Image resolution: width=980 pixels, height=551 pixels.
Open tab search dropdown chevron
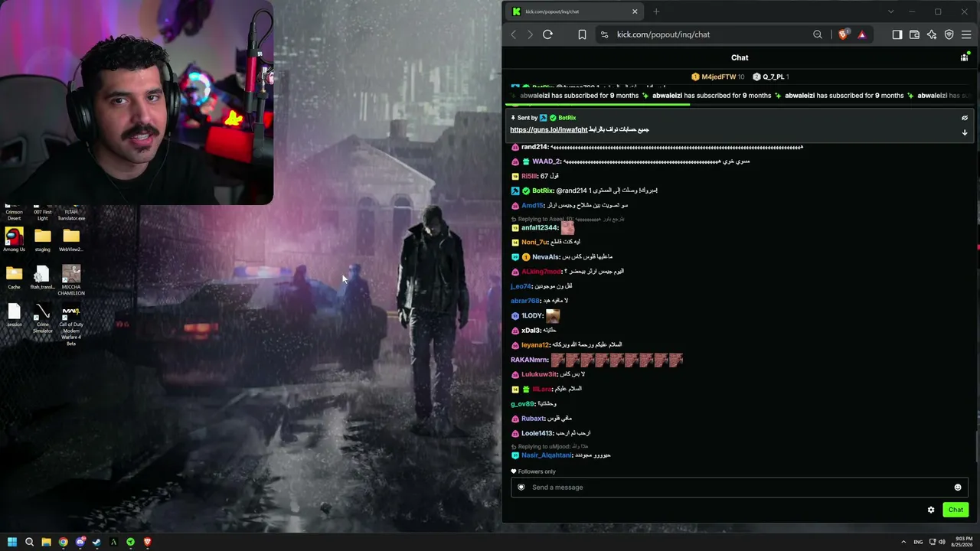(890, 11)
